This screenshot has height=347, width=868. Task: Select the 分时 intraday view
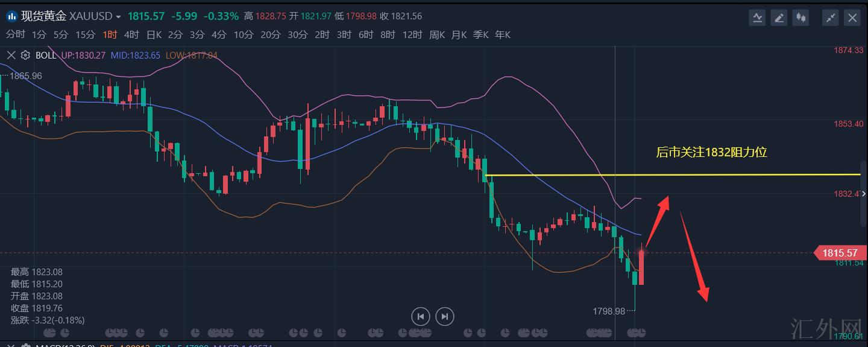pyautogui.click(x=16, y=35)
